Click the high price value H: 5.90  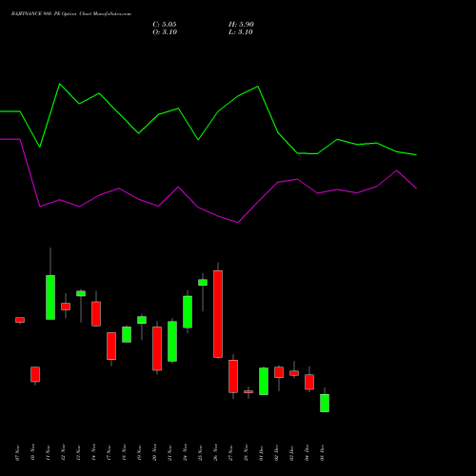[x=241, y=25]
